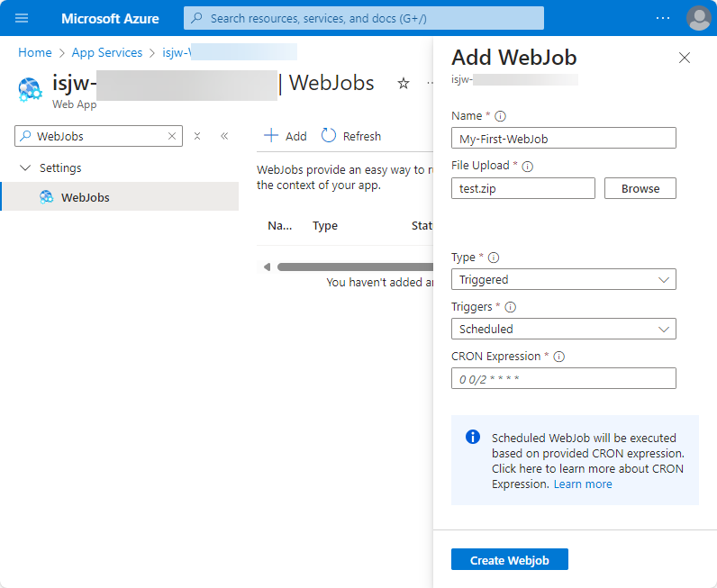
Task: Open the Type dropdown showing Triggered
Action: pos(563,279)
